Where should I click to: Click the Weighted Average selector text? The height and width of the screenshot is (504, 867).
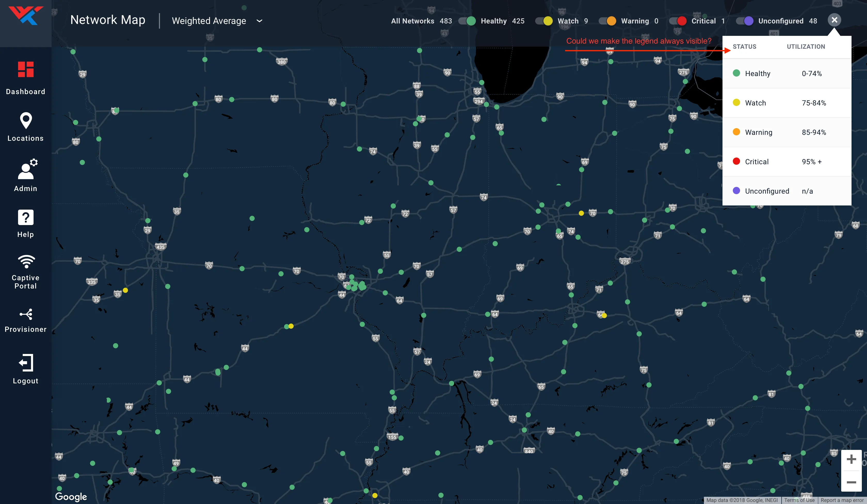point(209,21)
